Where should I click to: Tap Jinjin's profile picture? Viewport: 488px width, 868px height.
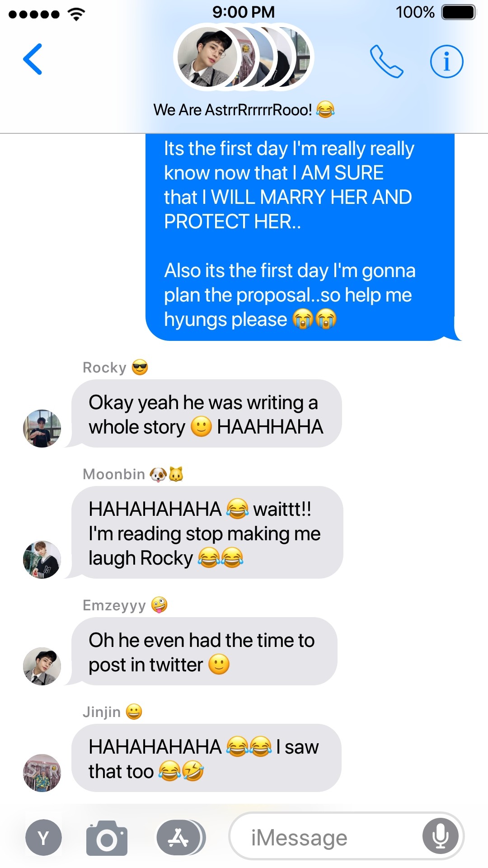[x=42, y=773]
